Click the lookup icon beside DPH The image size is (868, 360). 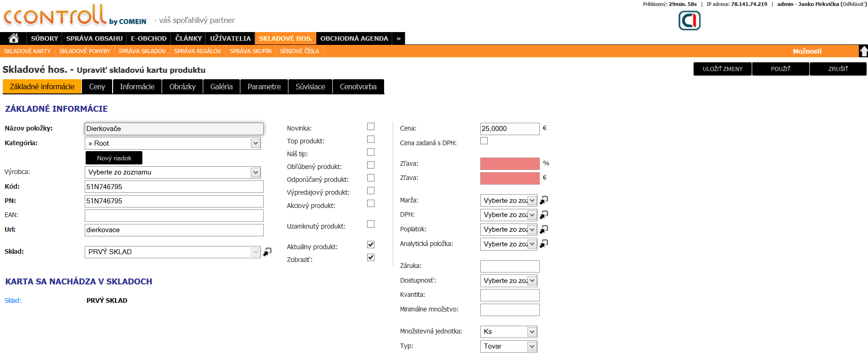(544, 215)
